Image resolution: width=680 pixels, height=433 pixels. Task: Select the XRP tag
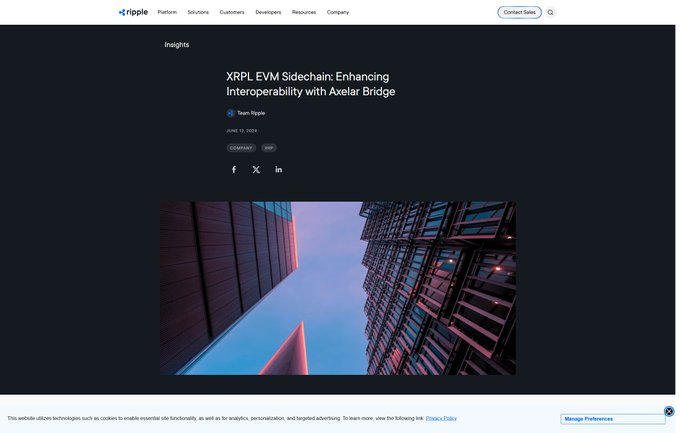[269, 148]
